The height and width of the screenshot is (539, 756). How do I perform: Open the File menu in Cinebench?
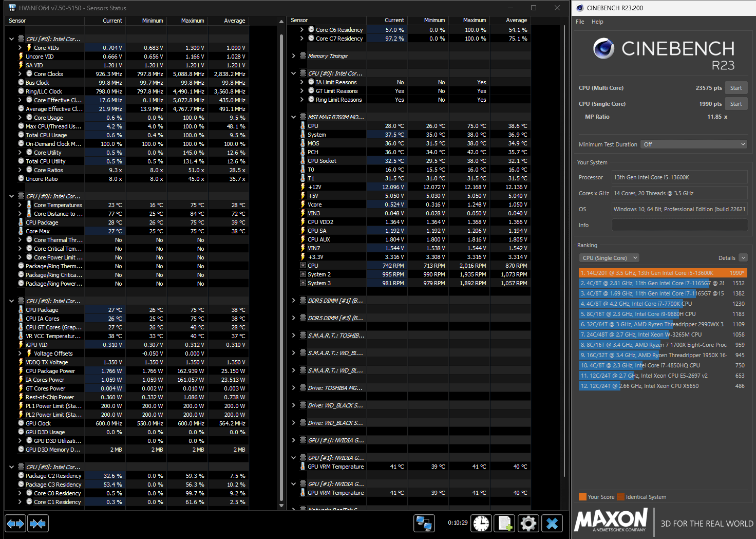pos(580,22)
